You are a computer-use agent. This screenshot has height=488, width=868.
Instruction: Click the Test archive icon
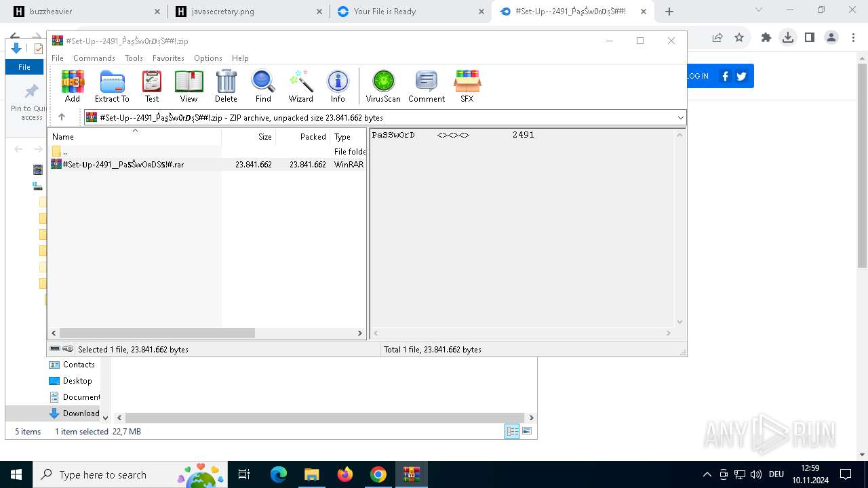tap(152, 86)
